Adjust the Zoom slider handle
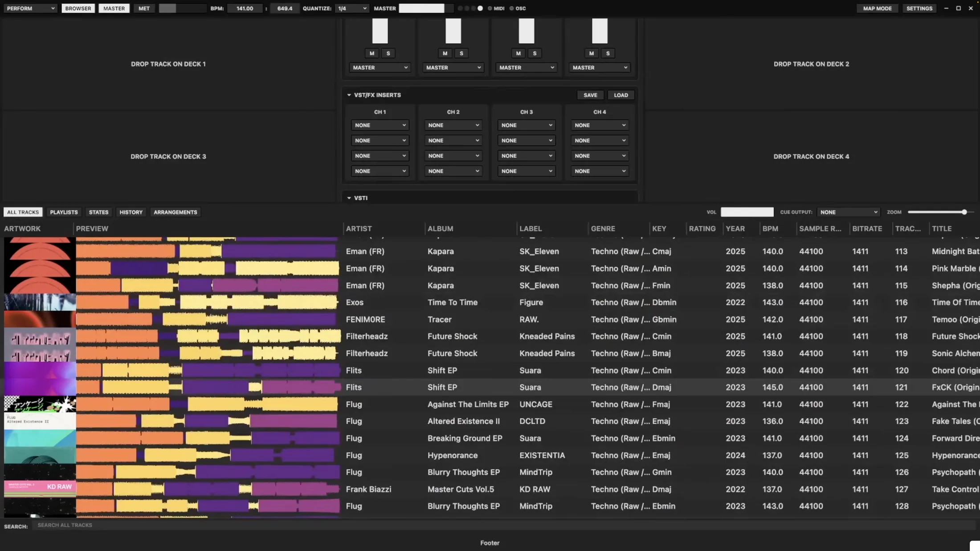Image resolution: width=980 pixels, height=551 pixels. pyautogui.click(x=964, y=212)
